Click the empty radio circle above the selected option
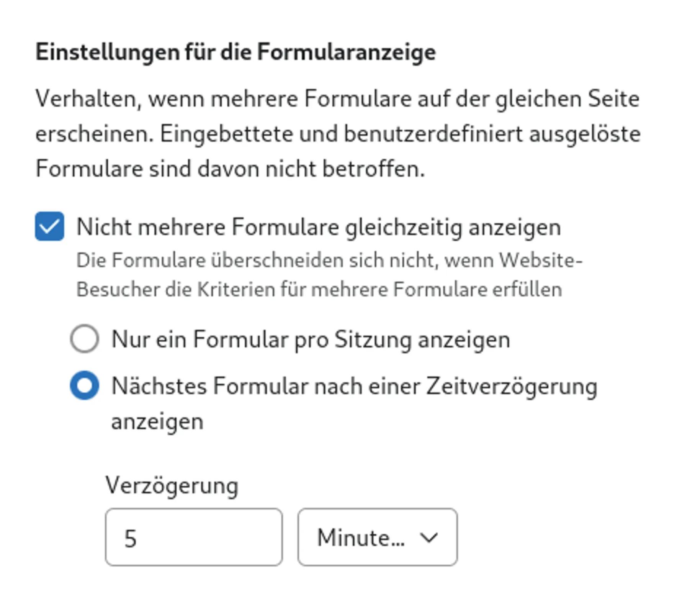Screen dimensions: 700x613 (85, 339)
